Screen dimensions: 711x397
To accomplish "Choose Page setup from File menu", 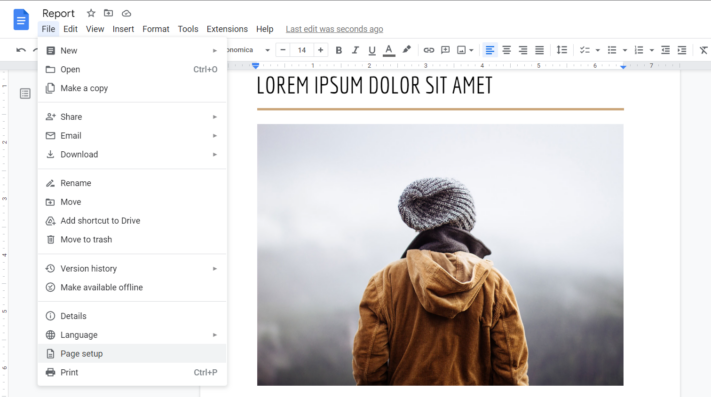I will pyautogui.click(x=132, y=353).
